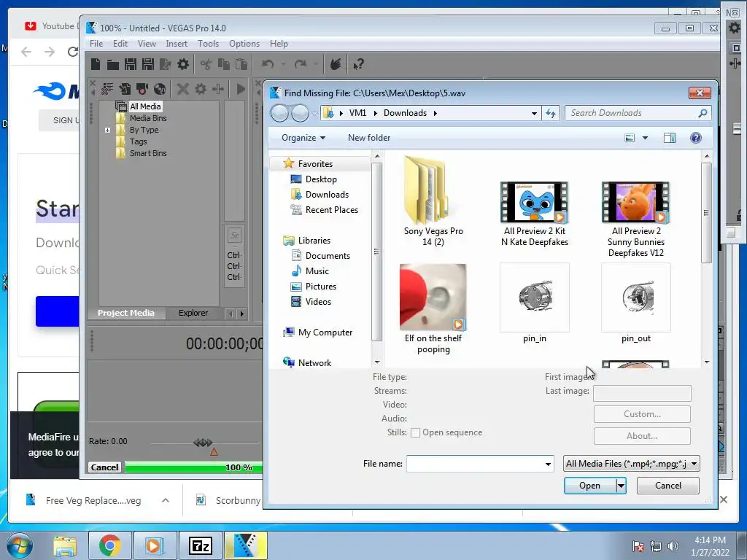Click the Copy icon in VEGAS toolbar
The image size is (747, 560).
pyautogui.click(x=223, y=64)
